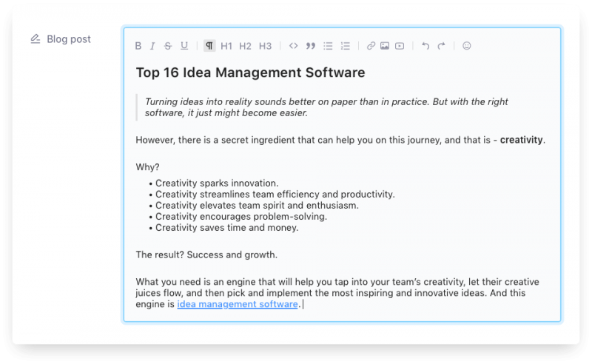Undo the last edit
Viewport: 592px width, 364px height.
click(x=425, y=46)
